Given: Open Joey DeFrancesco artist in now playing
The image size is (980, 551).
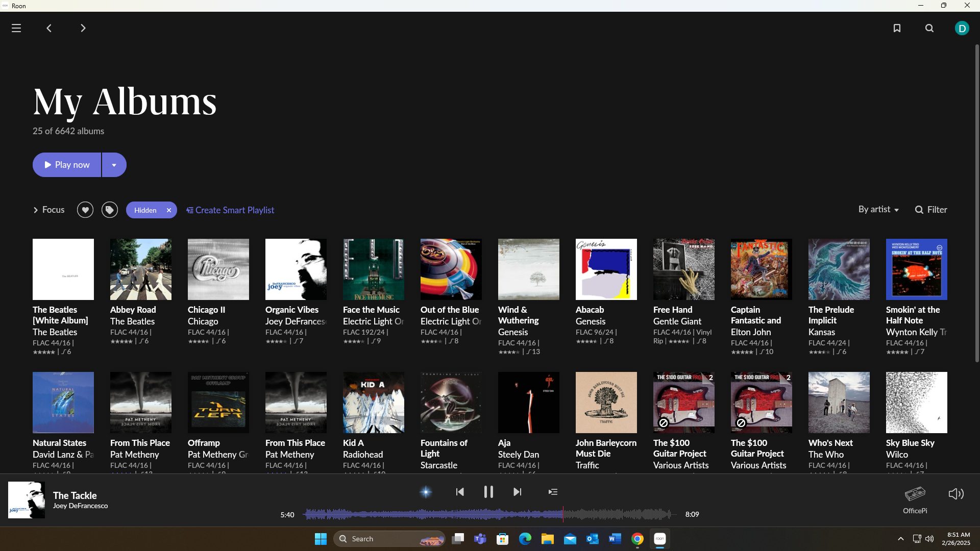Looking at the screenshot, I should click(81, 506).
